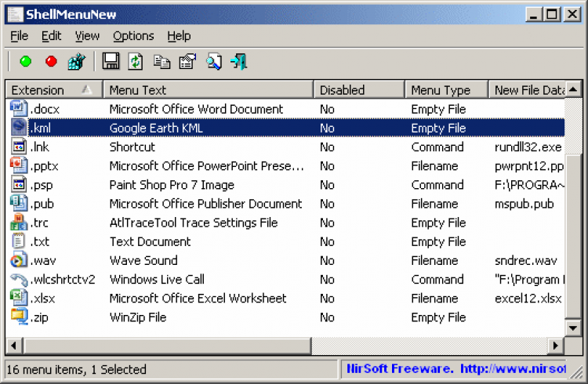
Task: Select the Microsoft Office PowerPoint Prese... text
Action: coord(207,166)
